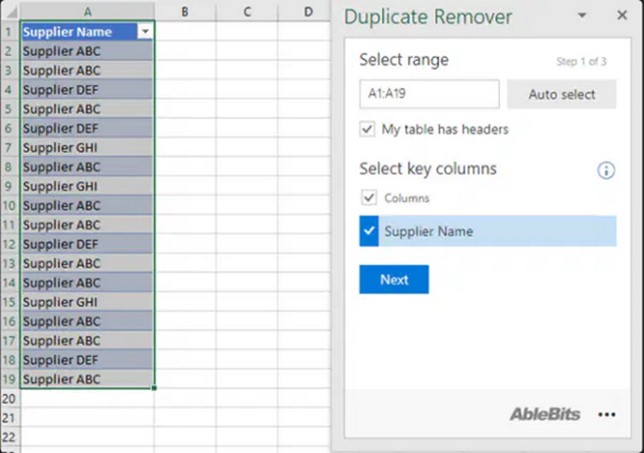Click the Select All corner of the sheet

point(10,11)
